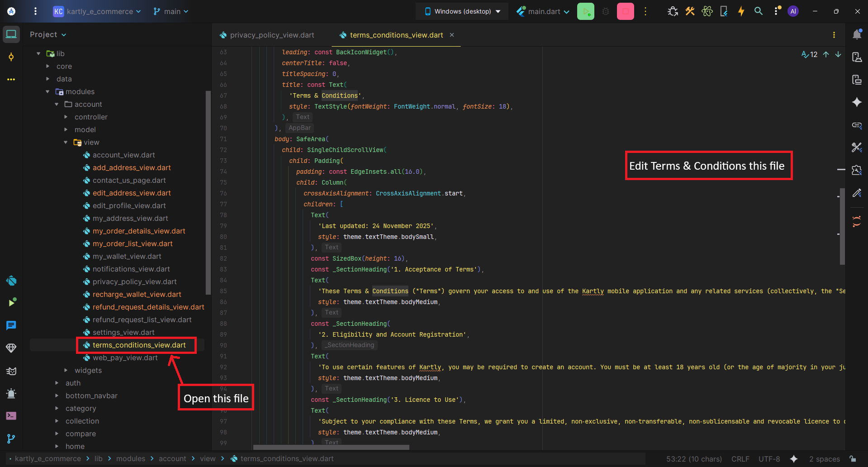
Task: Close the terms_conditions_view.dart tab
Action: pos(452,35)
